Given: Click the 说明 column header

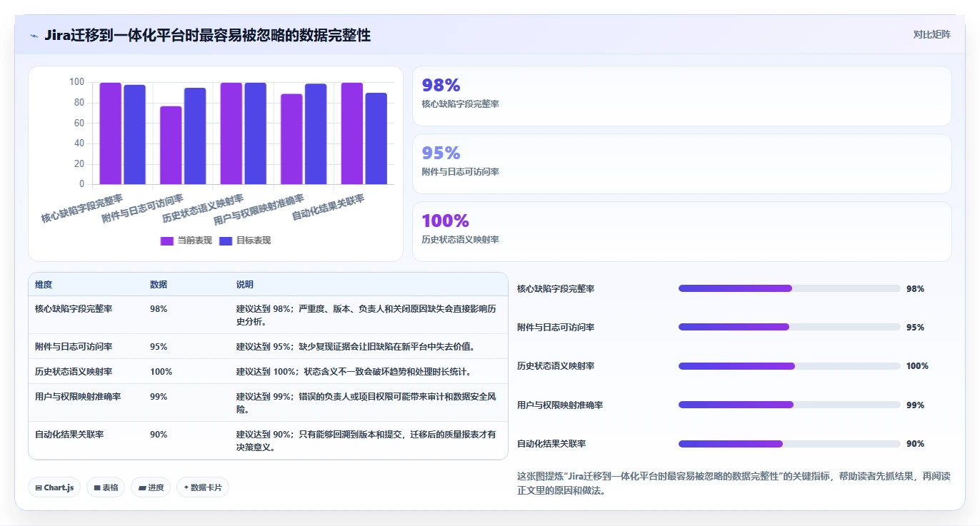Looking at the screenshot, I should [245, 285].
